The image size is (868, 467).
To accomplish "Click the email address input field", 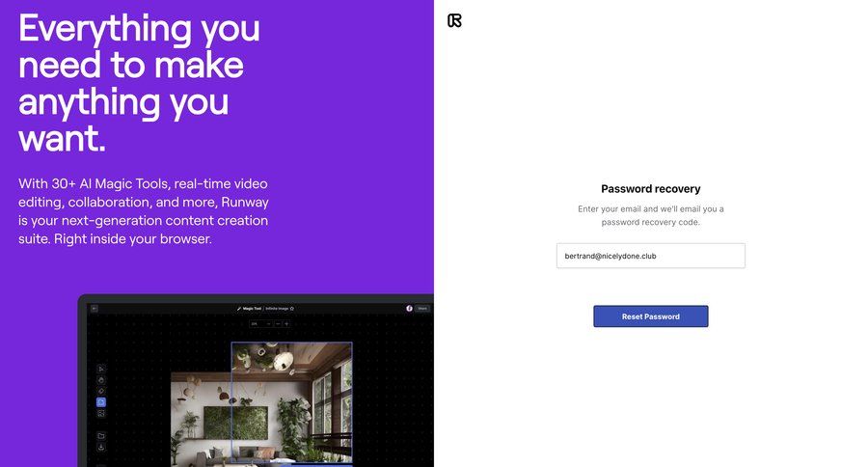I will pyautogui.click(x=650, y=256).
